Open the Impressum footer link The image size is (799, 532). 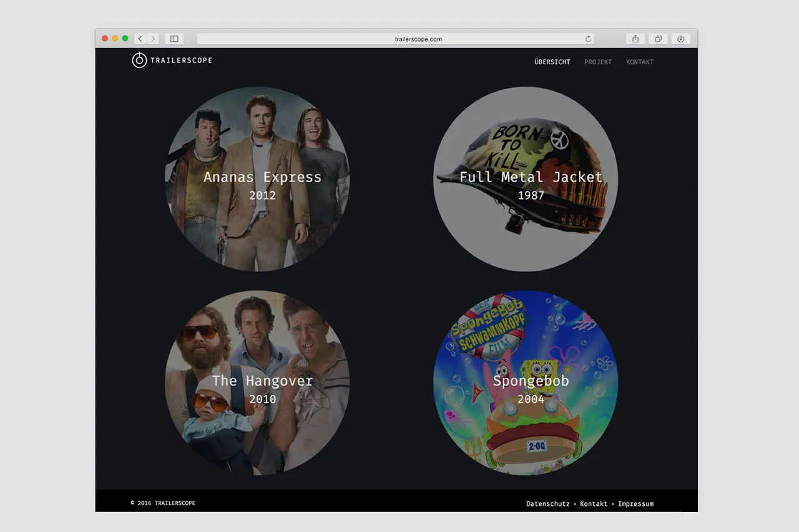[x=635, y=503]
